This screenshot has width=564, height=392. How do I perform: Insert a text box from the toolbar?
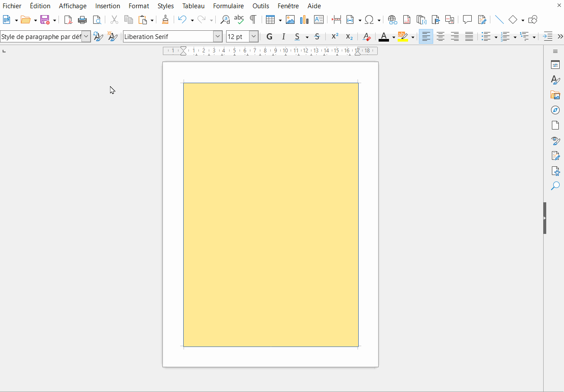319,19
